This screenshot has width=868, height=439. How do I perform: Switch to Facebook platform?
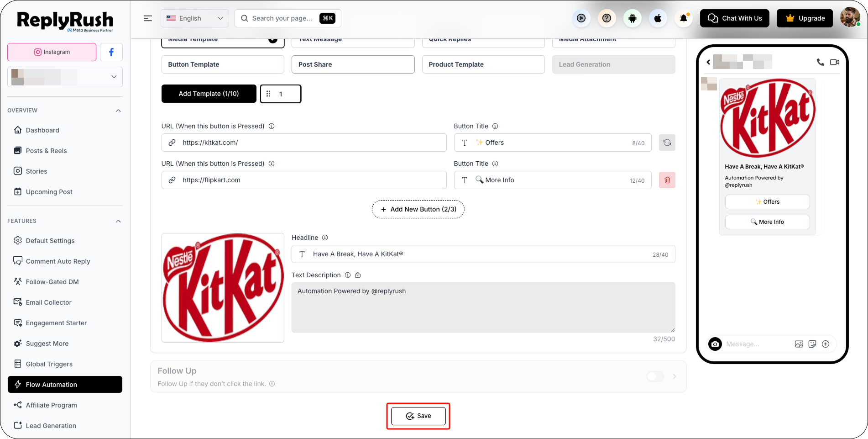point(111,52)
